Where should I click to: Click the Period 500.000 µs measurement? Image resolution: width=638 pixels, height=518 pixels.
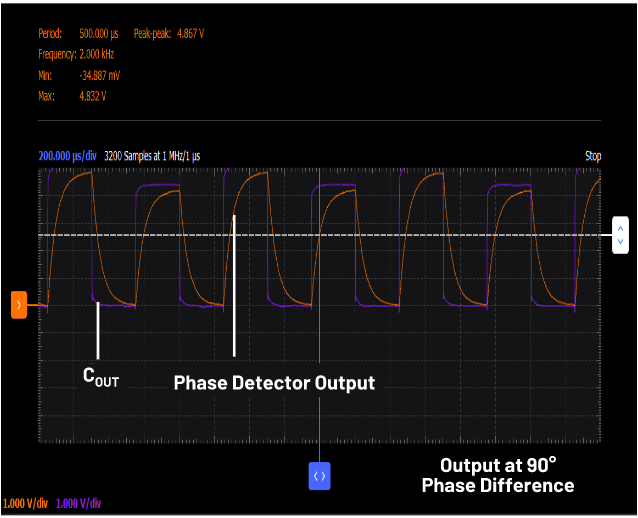click(78, 33)
